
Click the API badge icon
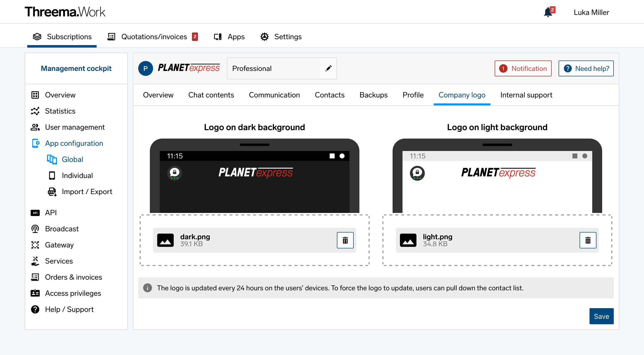click(x=35, y=213)
